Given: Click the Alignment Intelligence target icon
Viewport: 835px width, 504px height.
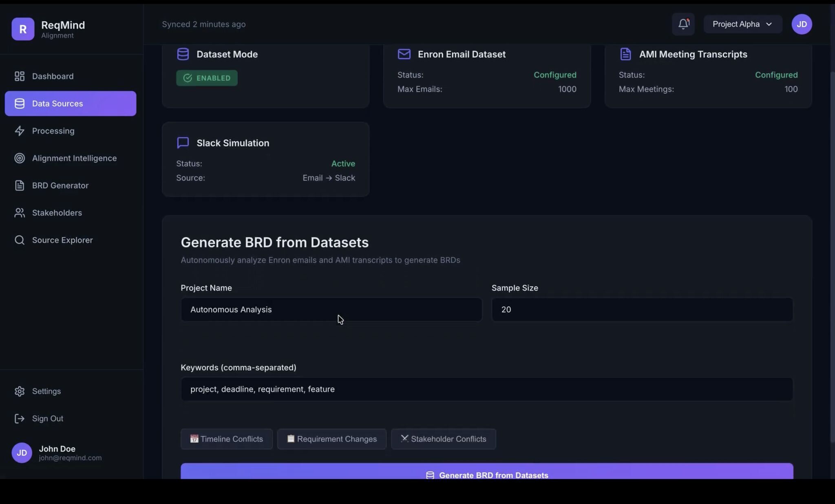Looking at the screenshot, I should pos(20,158).
